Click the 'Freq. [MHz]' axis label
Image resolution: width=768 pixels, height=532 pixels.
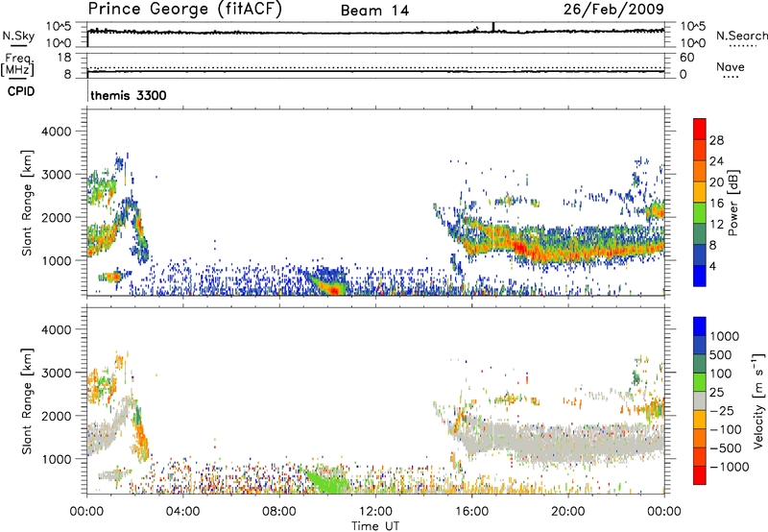coord(19,64)
